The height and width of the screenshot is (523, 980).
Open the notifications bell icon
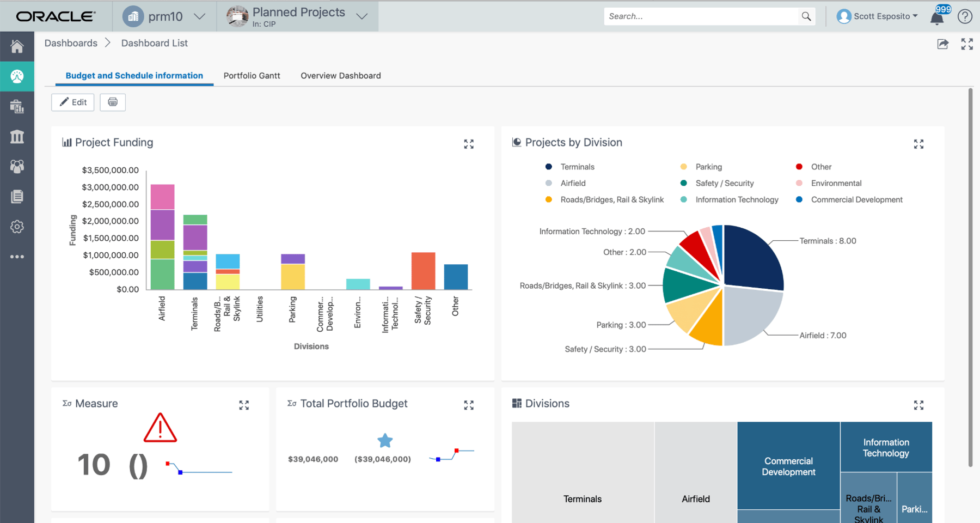pos(937,18)
